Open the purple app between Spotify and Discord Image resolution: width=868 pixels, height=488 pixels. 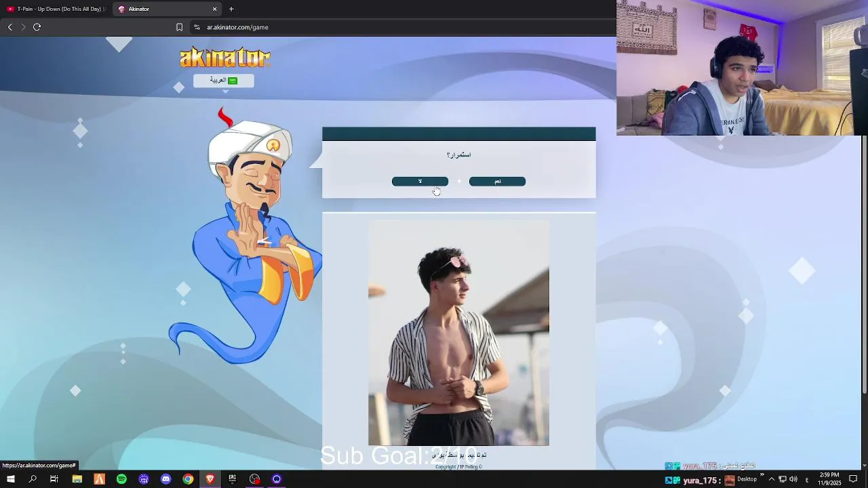click(x=144, y=479)
